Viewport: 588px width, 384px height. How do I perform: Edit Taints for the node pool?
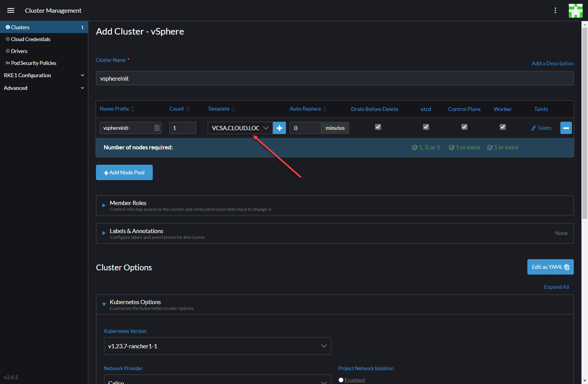click(541, 128)
